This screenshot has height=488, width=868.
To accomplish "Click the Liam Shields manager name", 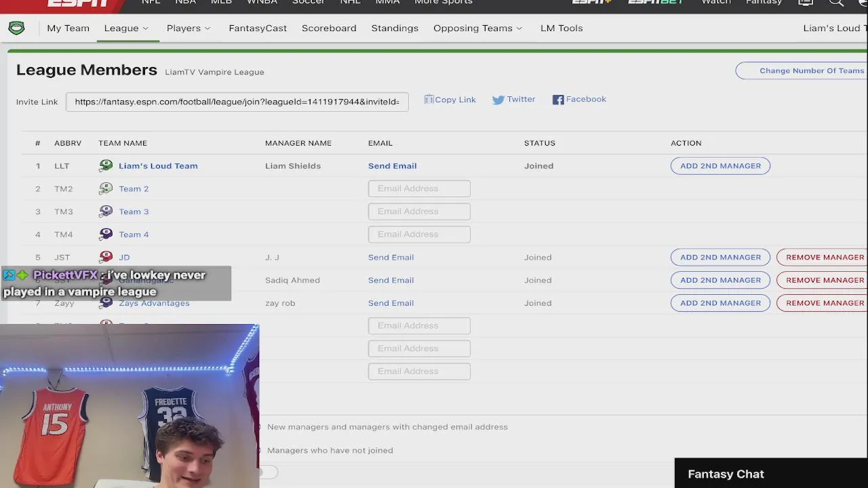I will click(293, 165).
